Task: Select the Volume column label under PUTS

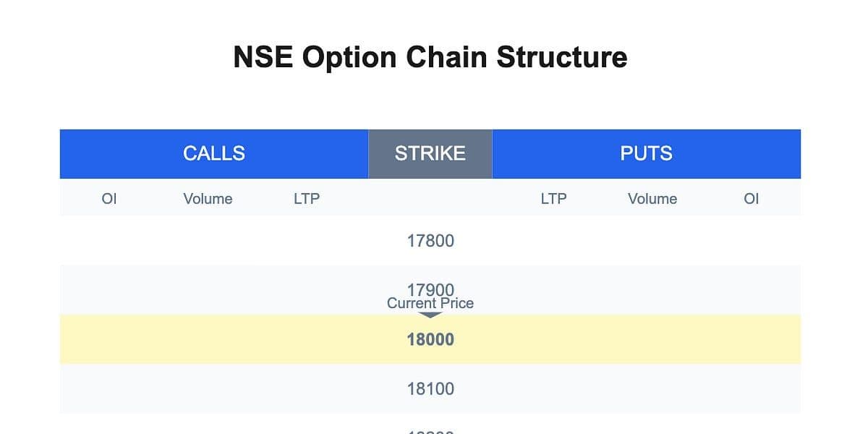Action: (652, 199)
